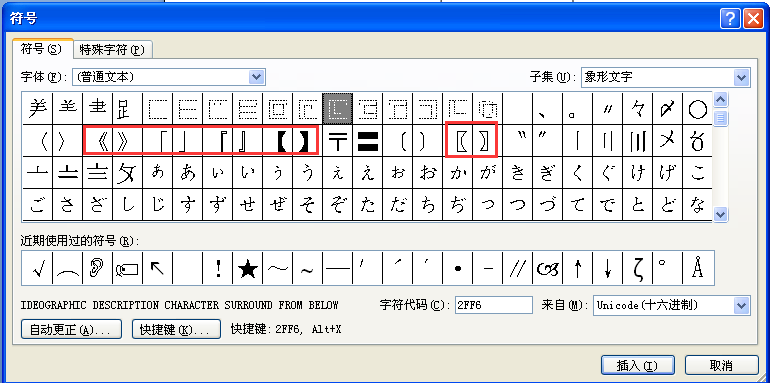Choose the degree sign ° in recent symbols
Screen dimensions: 772x383
668,268
